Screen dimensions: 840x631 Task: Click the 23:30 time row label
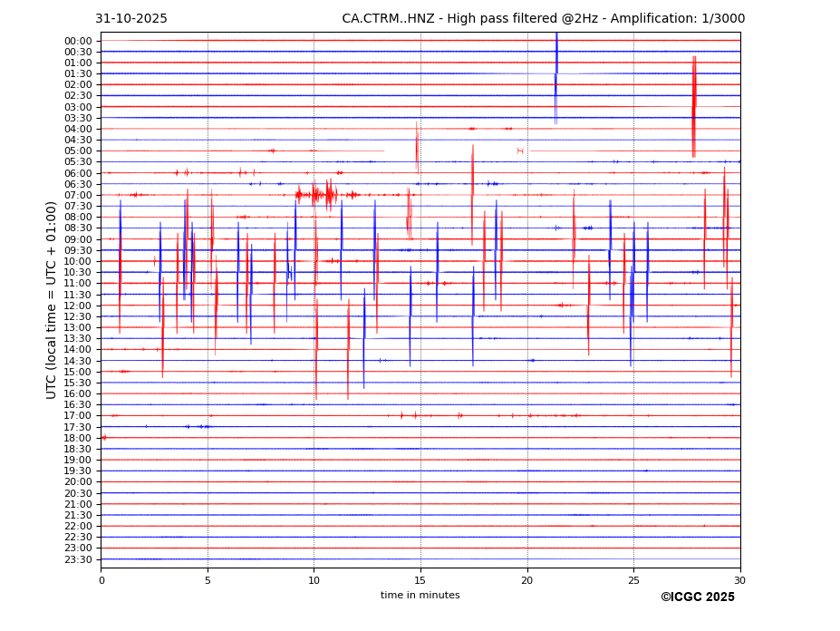pos(78,559)
